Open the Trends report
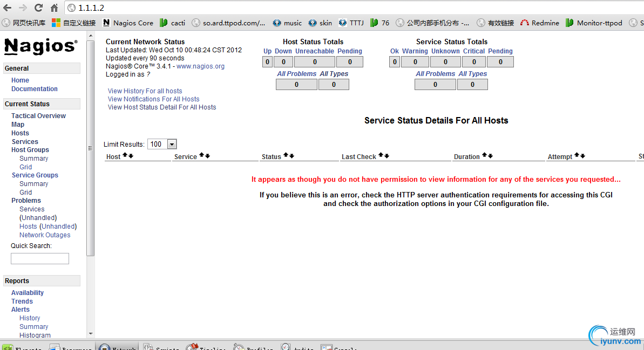Viewport: 644px width, 350px height. point(22,301)
